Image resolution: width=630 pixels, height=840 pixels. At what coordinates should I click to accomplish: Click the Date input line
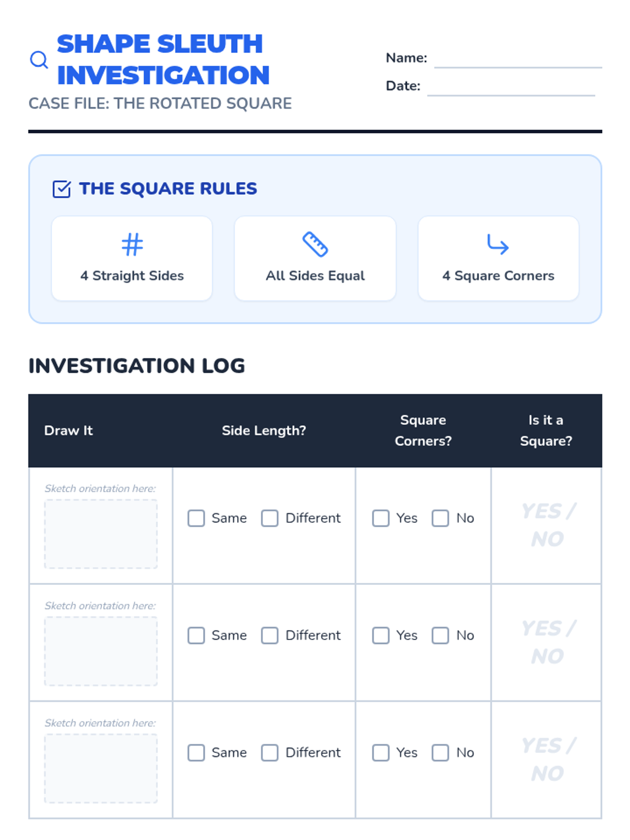[x=511, y=87]
